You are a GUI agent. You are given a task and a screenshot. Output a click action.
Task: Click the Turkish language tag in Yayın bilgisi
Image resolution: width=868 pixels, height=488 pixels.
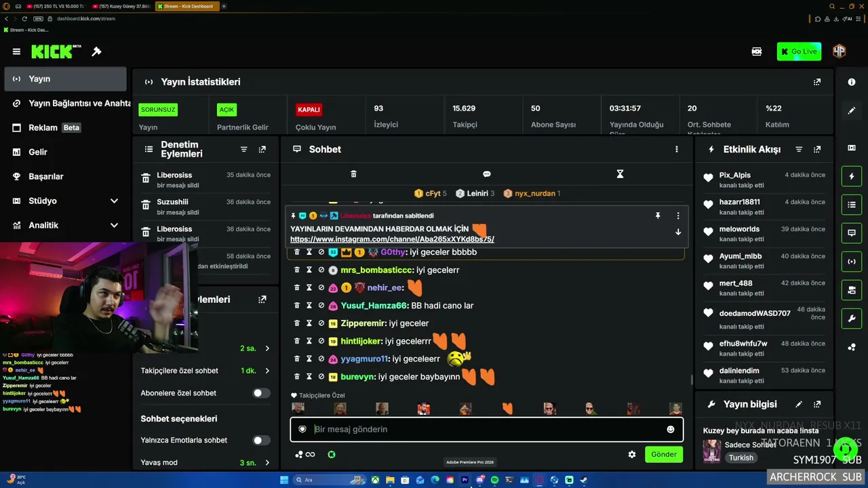point(741,457)
